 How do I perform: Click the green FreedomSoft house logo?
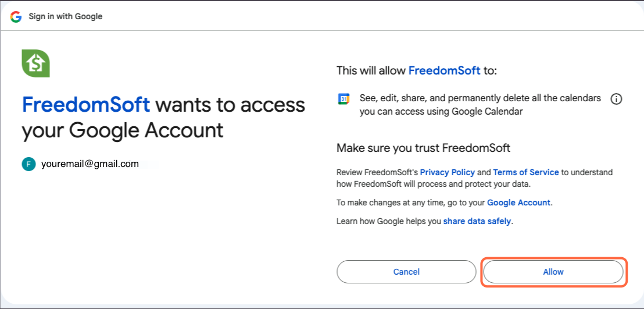[x=35, y=63]
